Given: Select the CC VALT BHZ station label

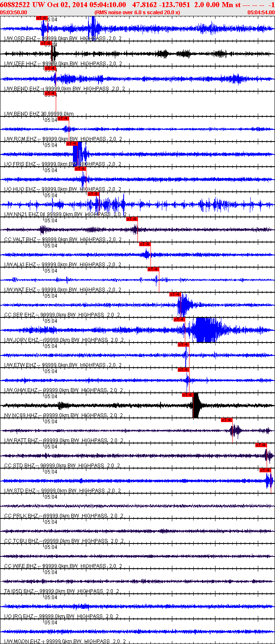Looking at the screenshot, I should [63, 240].
